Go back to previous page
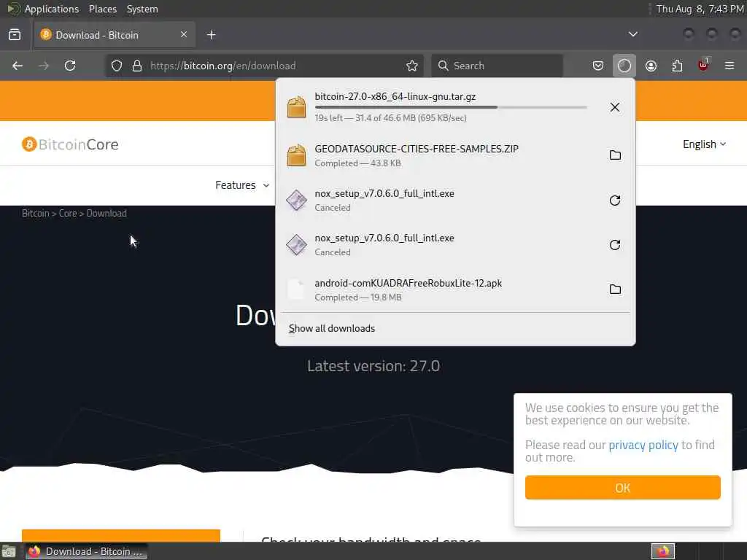Image resolution: width=747 pixels, height=560 pixels. [x=18, y=66]
